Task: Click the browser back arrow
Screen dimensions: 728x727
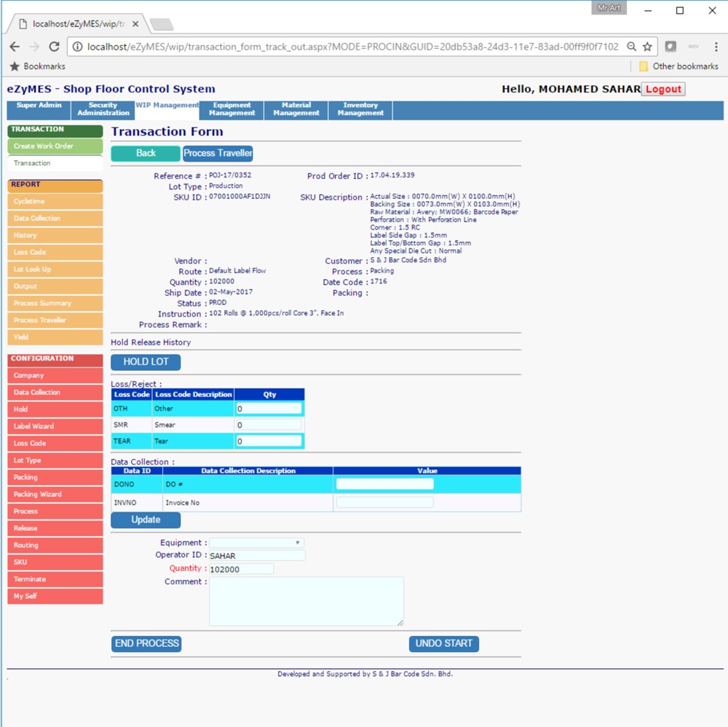Action: [x=15, y=47]
